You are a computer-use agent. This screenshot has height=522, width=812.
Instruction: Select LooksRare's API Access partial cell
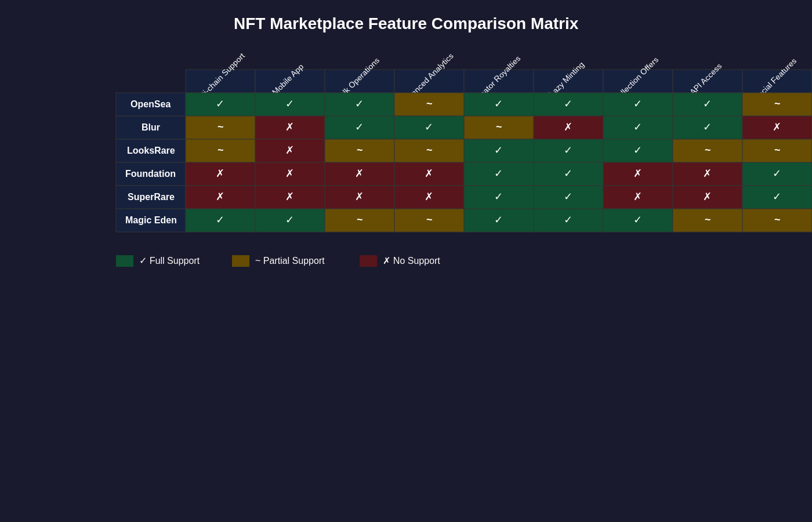click(x=708, y=151)
